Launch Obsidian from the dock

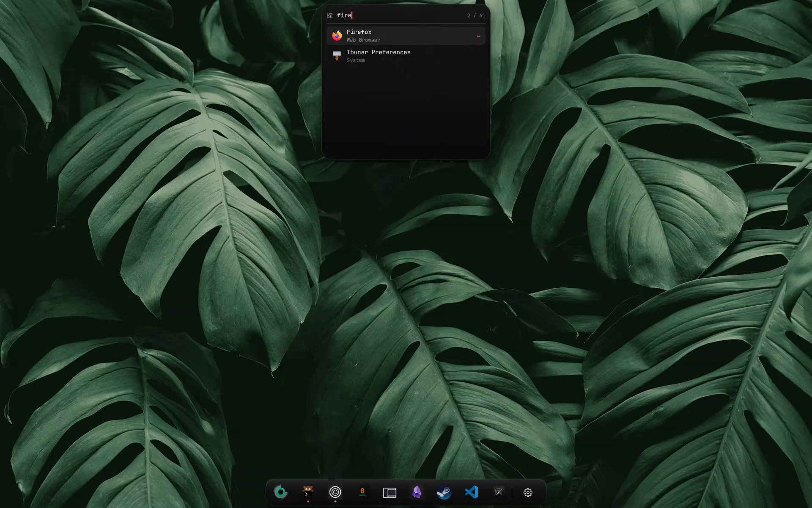417,492
